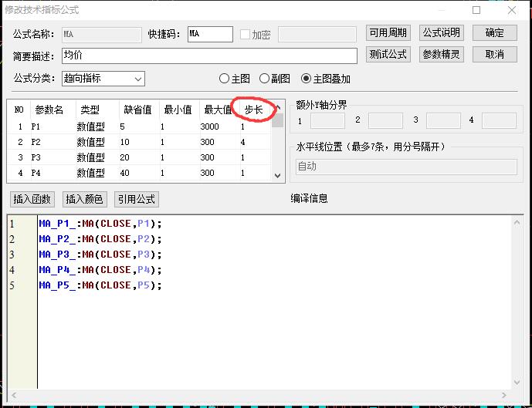Click code line MA_P5_:MA(CLOSE,P5);
The width and height of the screenshot is (532, 408).
[x=100, y=285]
